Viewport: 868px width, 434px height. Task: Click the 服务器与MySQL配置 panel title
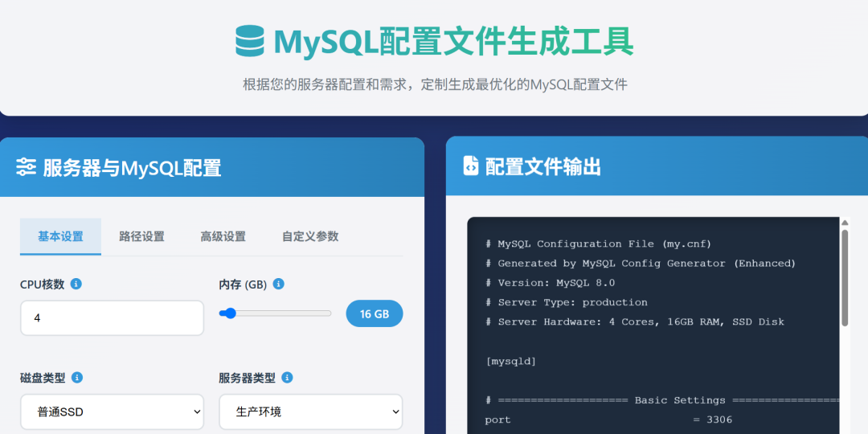click(133, 168)
